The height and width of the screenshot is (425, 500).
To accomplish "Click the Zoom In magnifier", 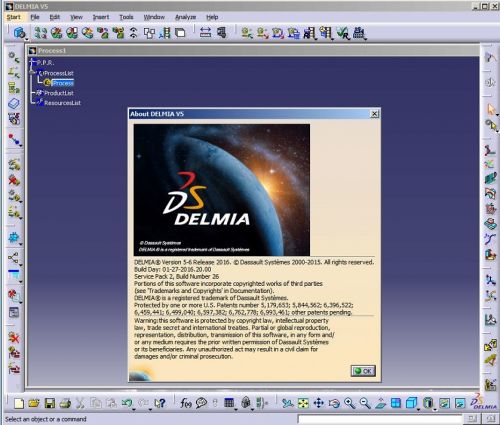I will (349, 403).
